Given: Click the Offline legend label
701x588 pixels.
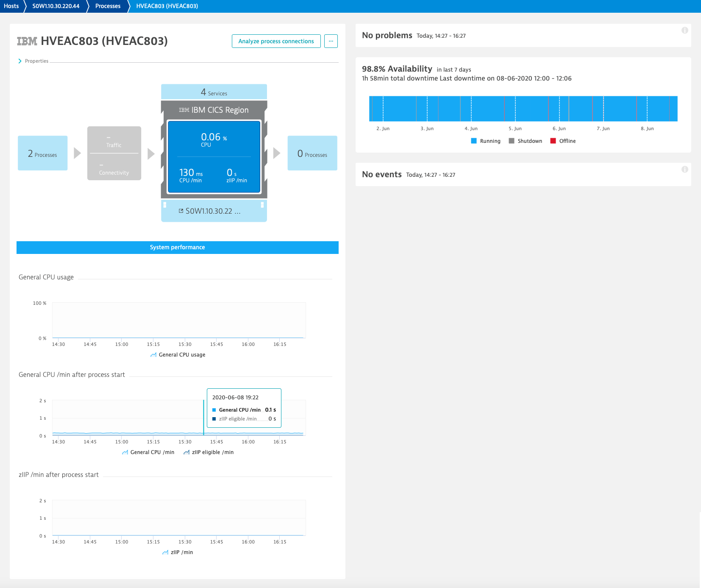Looking at the screenshot, I should point(567,141).
